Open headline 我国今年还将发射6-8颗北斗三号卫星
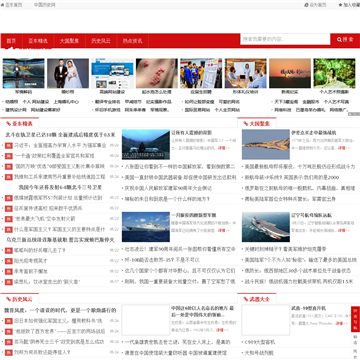The image size is (360, 360). coord(60,187)
